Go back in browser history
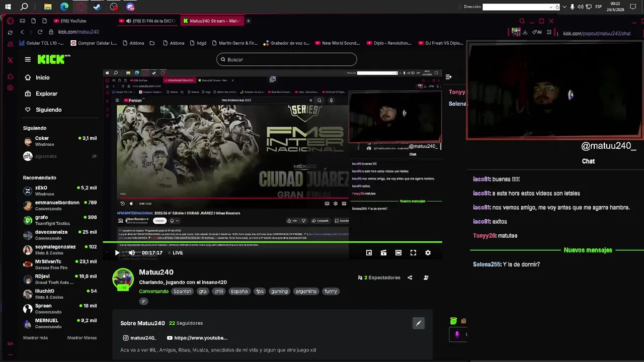The width and height of the screenshot is (644, 362). (x=22, y=32)
